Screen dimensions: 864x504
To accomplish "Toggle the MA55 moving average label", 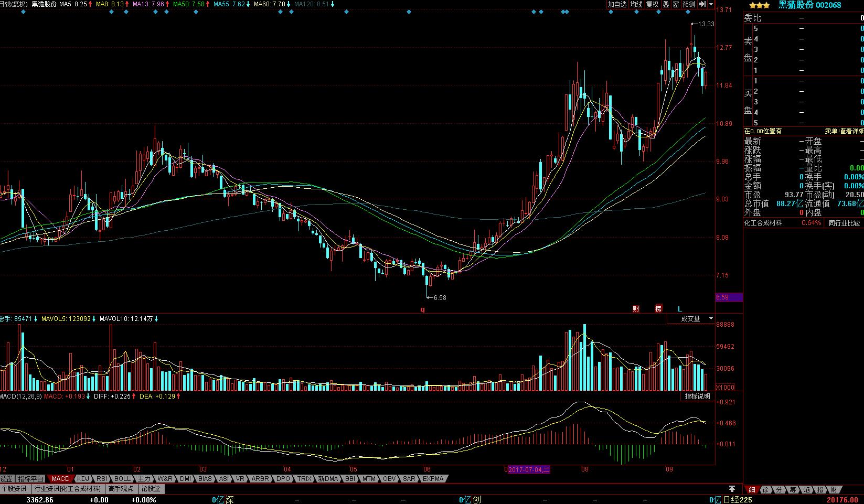I will 231,4.
